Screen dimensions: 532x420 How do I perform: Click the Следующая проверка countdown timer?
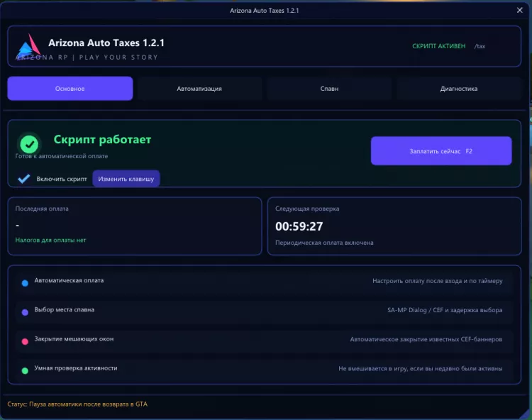[299, 226]
